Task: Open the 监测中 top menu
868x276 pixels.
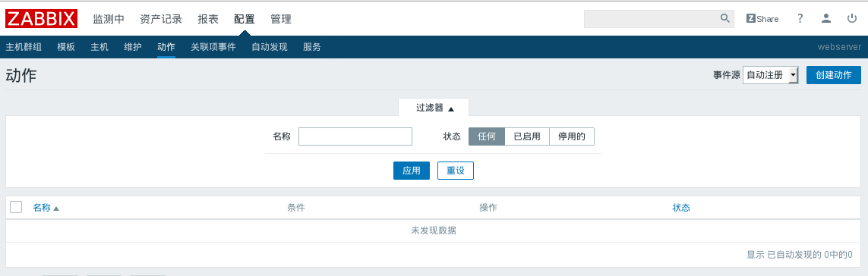Action: (109, 20)
